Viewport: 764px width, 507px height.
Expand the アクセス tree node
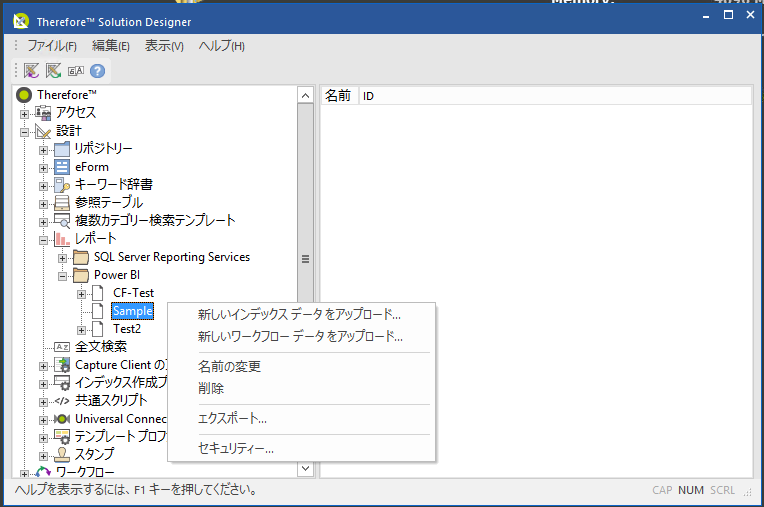click(x=24, y=114)
